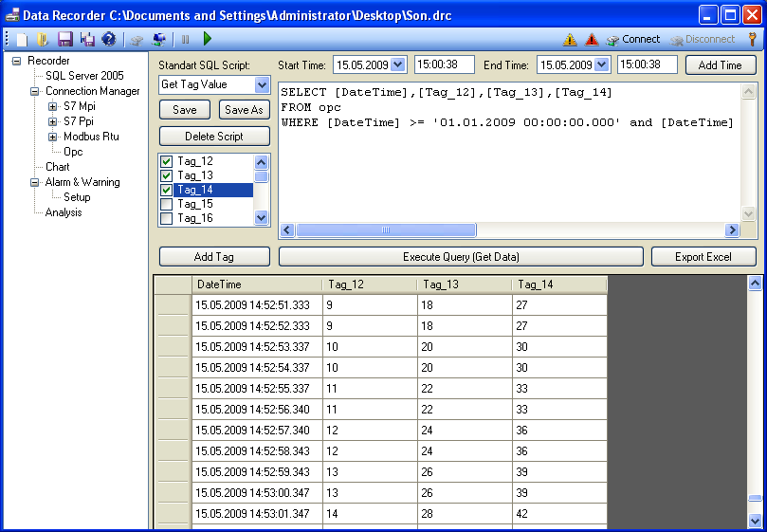
Task: Click the red alarm triangle icon
Action: (592, 40)
